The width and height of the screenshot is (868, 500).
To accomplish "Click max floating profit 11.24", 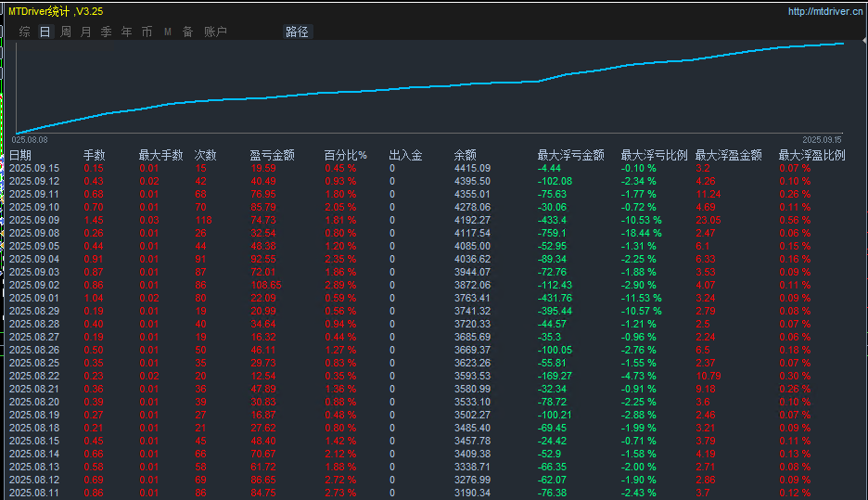I will click(708, 195).
